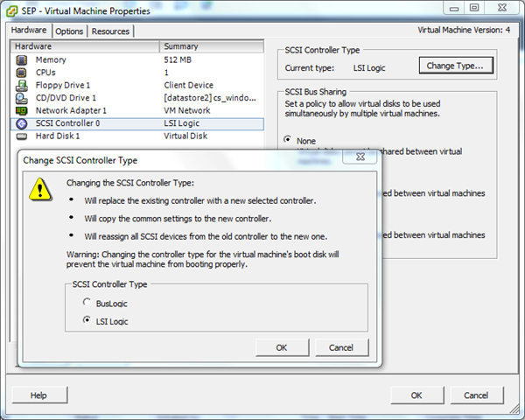Click the yellow warning triangle icon
The width and height of the screenshot is (525, 420).
[38, 188]
